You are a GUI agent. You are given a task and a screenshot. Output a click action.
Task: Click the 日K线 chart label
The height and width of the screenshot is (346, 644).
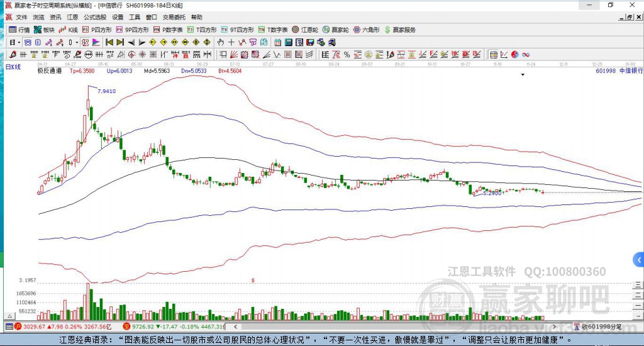(13, 67)
